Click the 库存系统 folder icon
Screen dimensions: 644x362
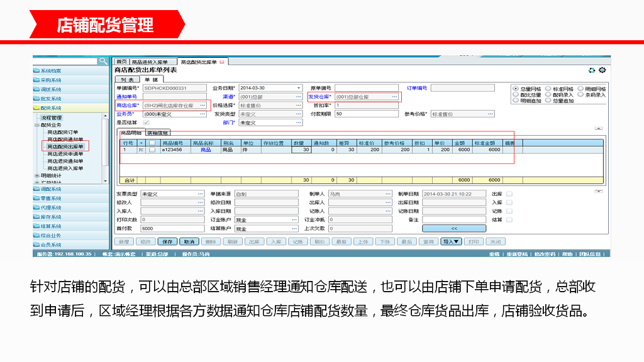[36, 217]
